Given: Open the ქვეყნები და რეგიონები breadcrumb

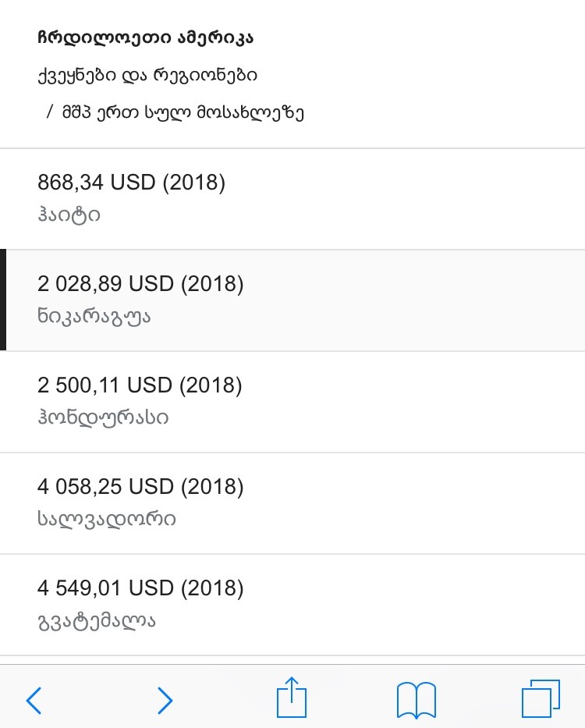Looking at the screenshot, I should [x=147, y=75].
